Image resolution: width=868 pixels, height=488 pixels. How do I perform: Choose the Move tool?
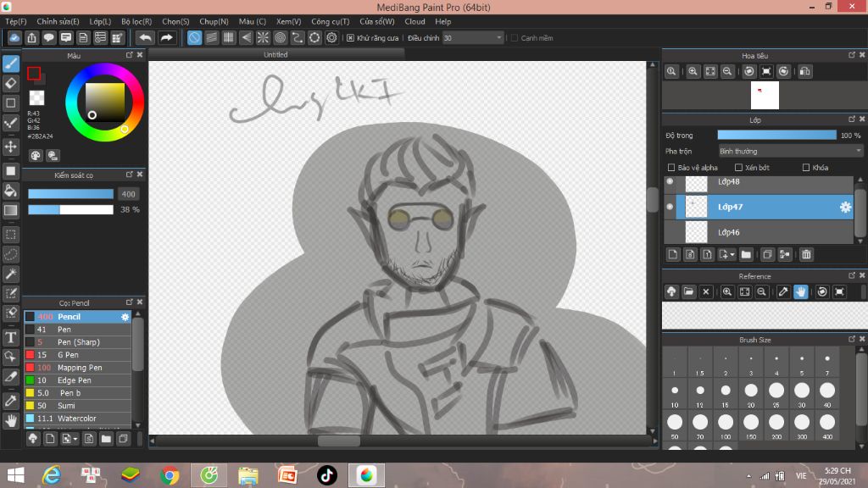11,147
